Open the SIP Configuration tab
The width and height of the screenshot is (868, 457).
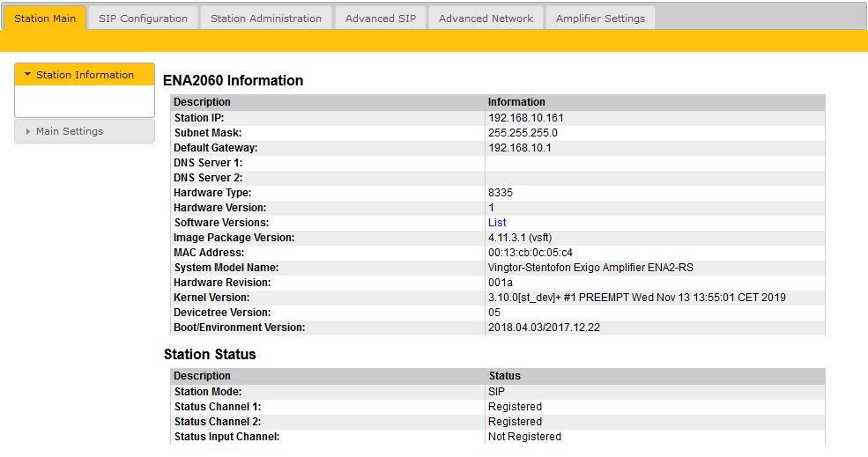[143, 18]
